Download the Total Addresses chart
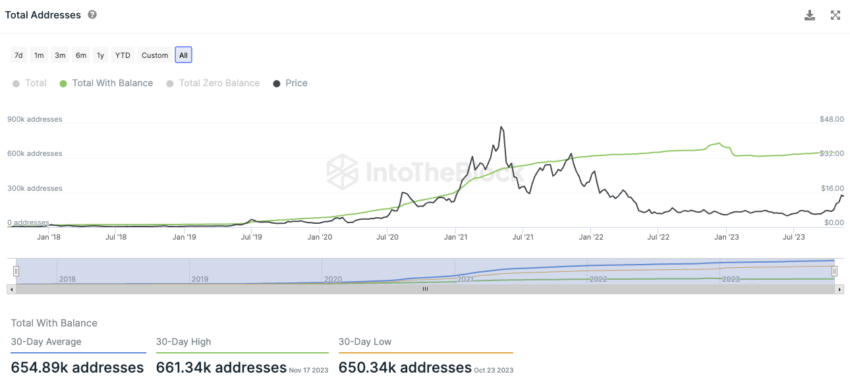The height and width of the screenshot is (391, 850). (810, 15)
